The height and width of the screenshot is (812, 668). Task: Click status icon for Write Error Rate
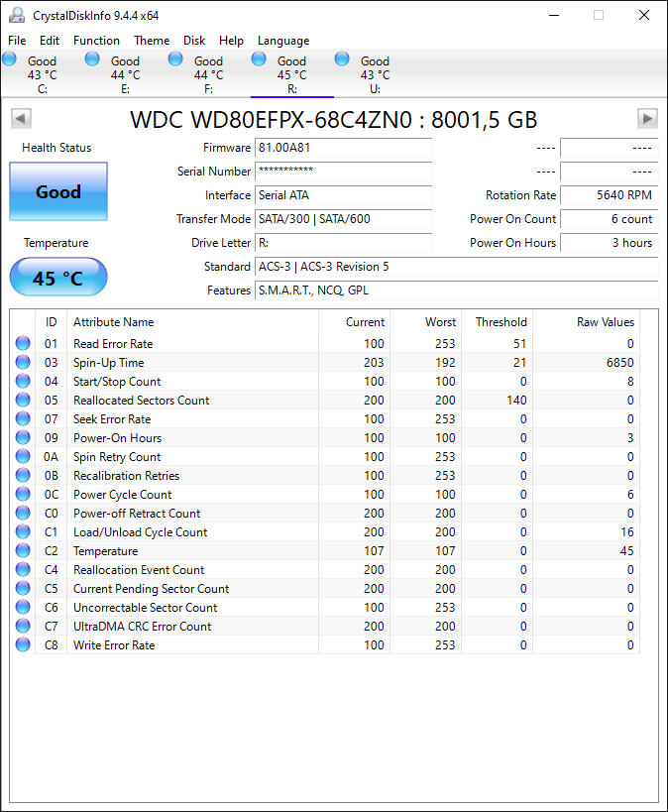pos(23,644)
